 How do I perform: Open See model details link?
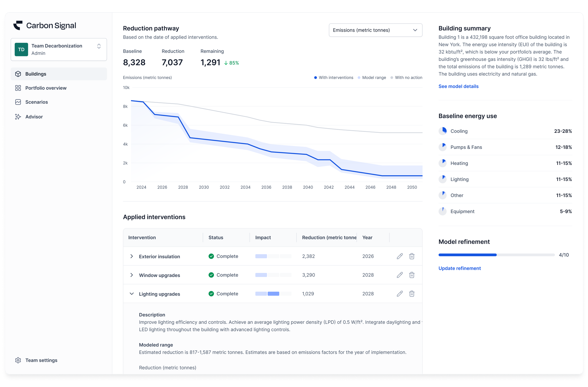click(x=458, y=86)
